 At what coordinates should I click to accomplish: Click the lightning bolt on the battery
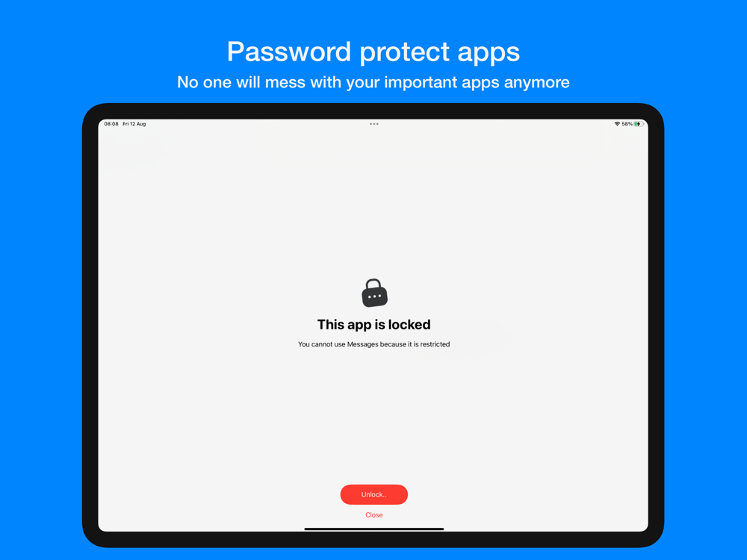(639, 124)
